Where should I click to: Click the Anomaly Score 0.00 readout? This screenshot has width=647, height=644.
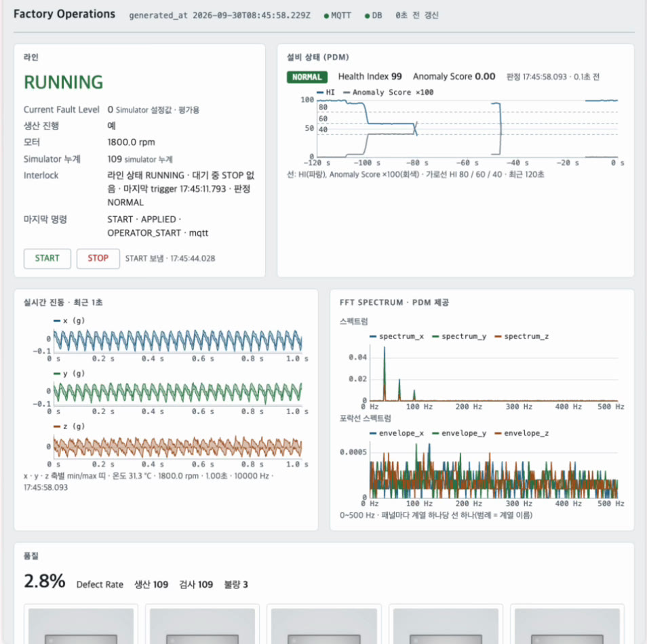pos(454,77)
